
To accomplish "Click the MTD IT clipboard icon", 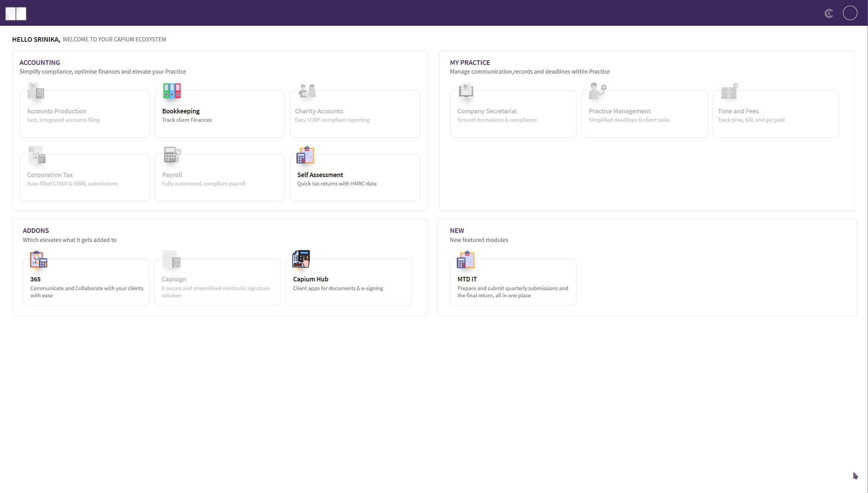I will tap(466, 259).
